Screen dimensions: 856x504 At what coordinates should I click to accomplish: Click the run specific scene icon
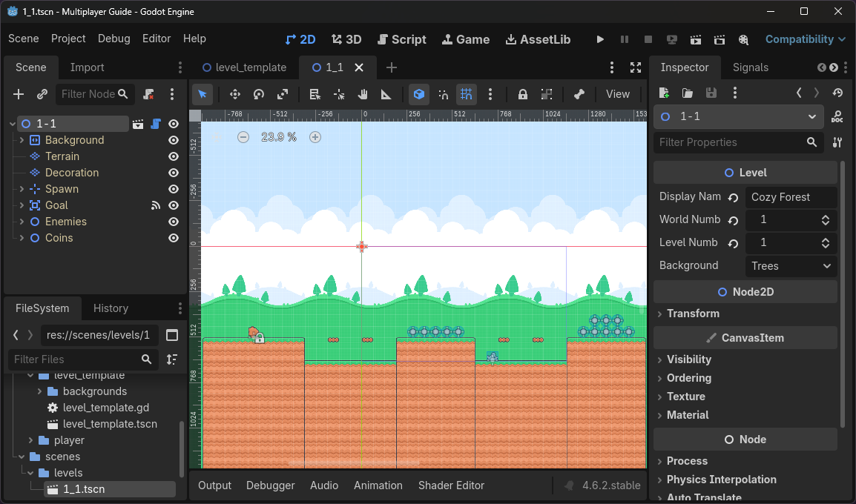point(720,39)
